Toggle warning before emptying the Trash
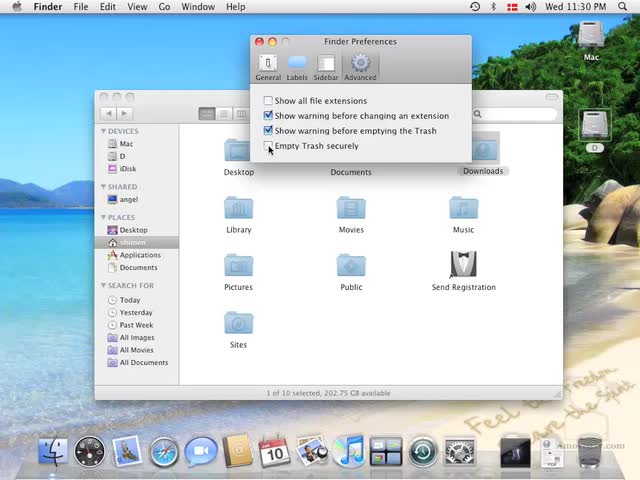This screenshot has width=640, height=480. click(268, 131)
